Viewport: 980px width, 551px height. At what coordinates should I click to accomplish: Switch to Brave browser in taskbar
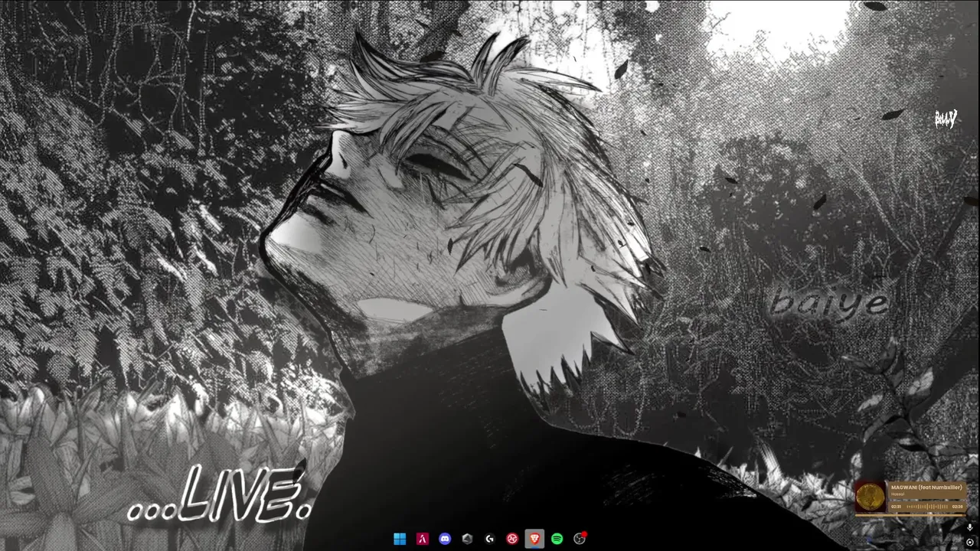[x=534, y=539]
